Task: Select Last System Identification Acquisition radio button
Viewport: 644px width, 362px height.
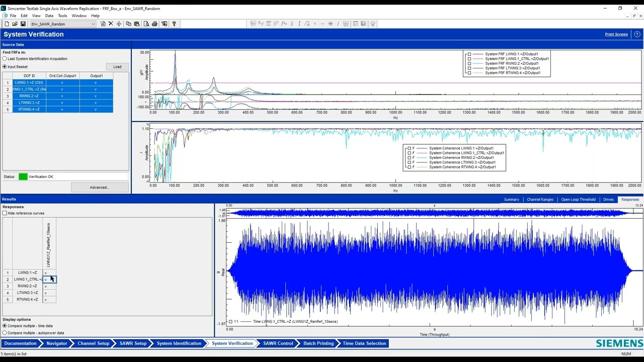Action: coord(5,59)
